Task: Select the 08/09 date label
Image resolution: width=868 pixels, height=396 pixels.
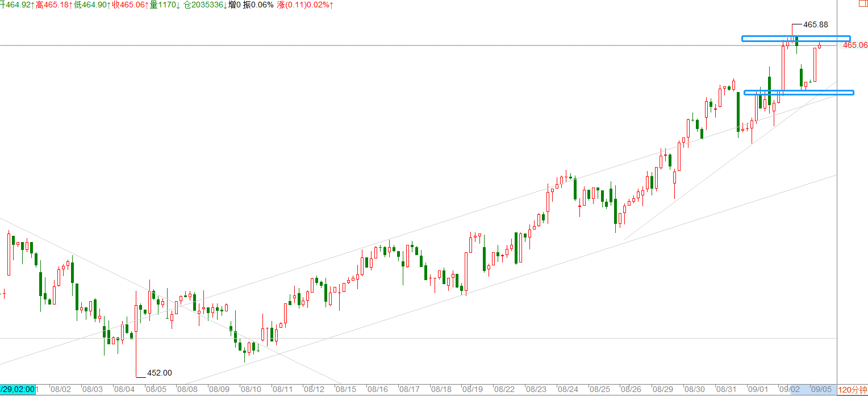Action: [x=219, y=390]
